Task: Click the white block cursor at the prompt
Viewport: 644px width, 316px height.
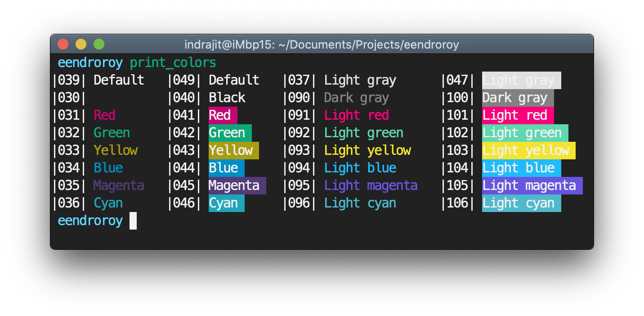Action: (x=133, y=221)
